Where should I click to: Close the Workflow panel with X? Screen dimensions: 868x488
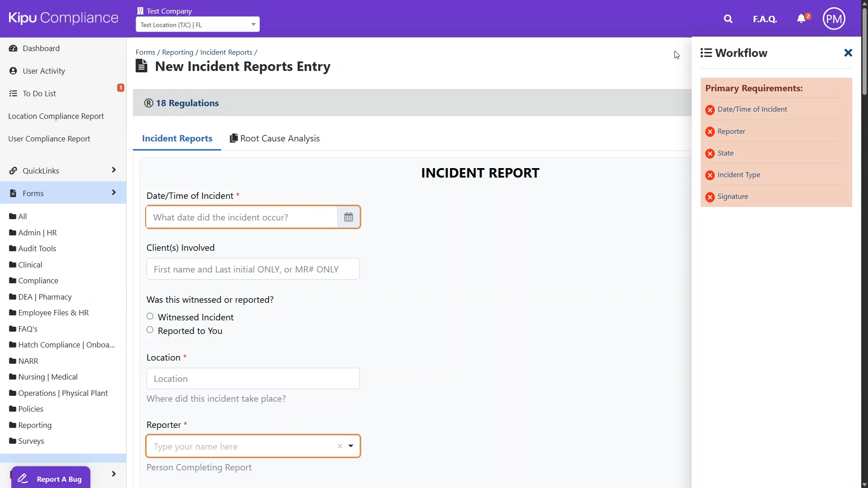848,53
